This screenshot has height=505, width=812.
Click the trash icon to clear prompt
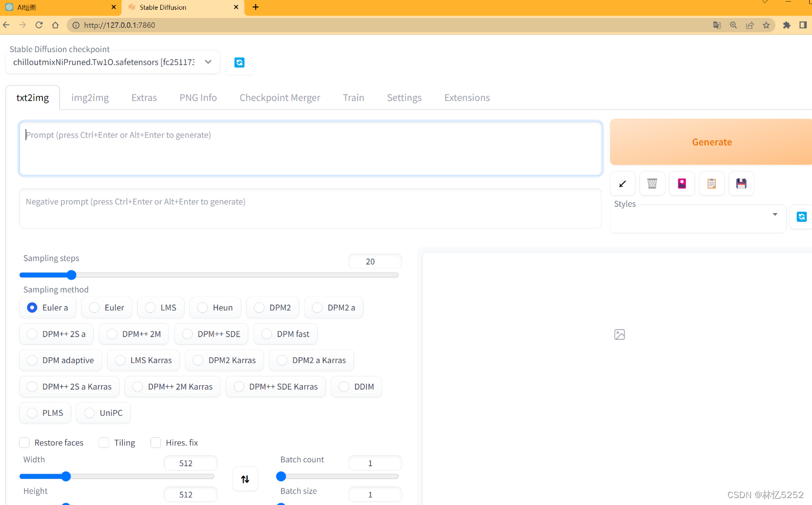click(x=652, y=184)
